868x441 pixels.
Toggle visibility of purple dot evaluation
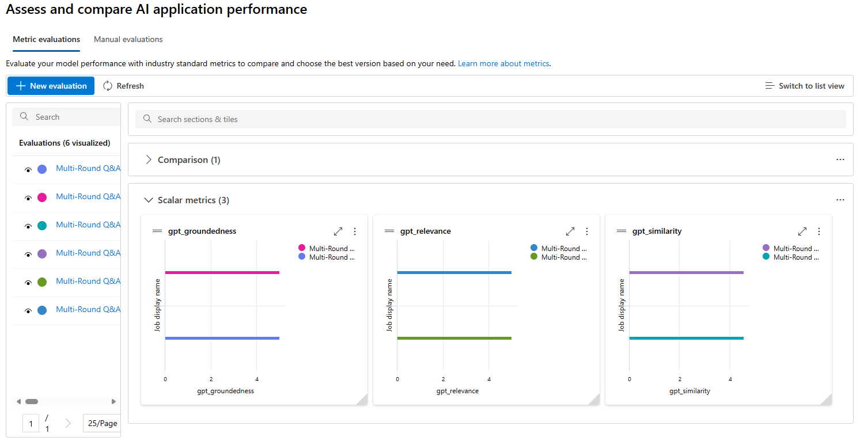tap(28, 254)
